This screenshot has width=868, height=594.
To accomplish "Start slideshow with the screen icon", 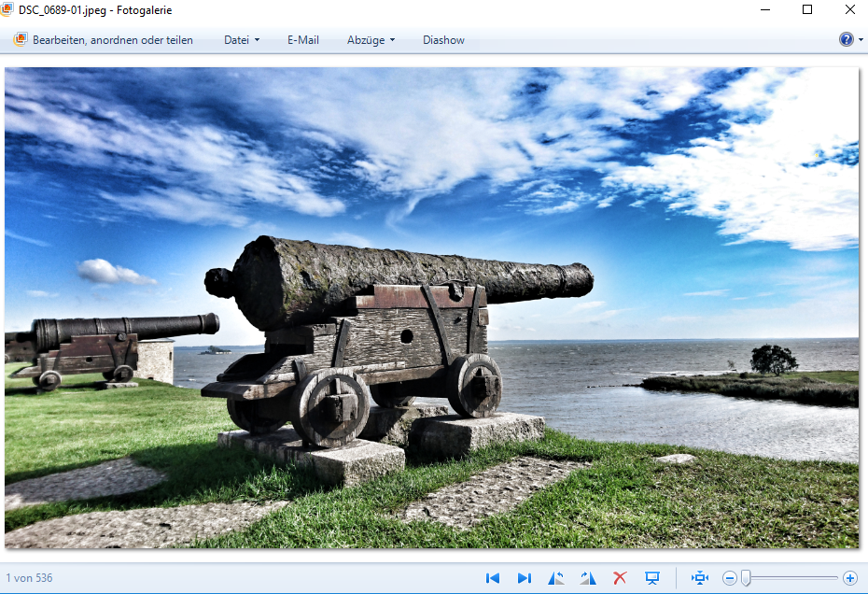I will [652, 578].
